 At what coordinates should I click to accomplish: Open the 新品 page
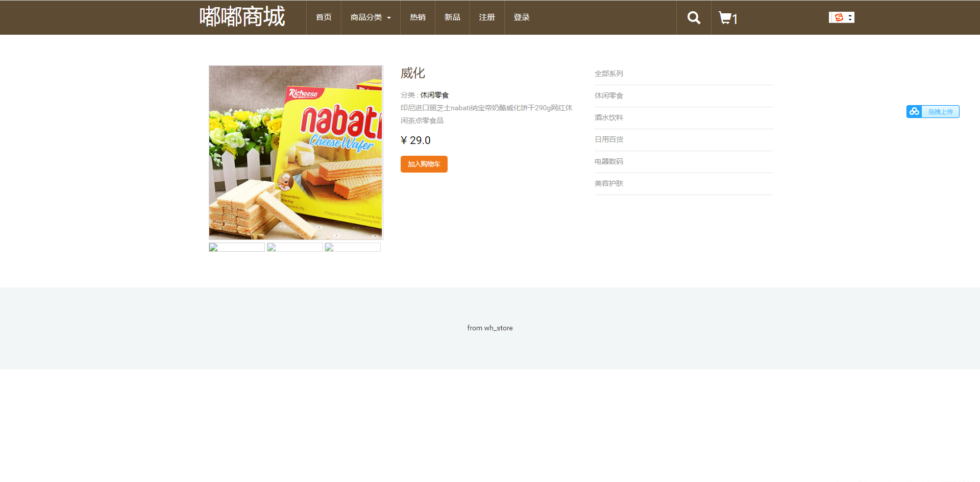tap(452, 17)
